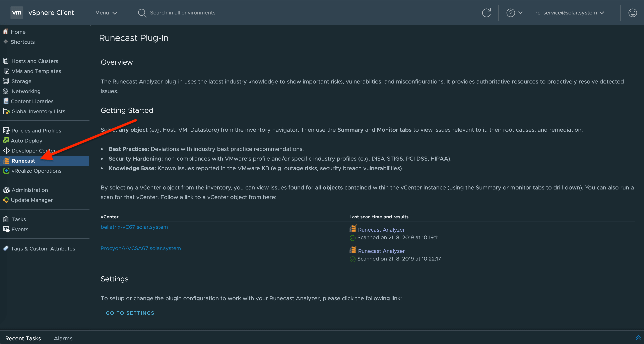Open Runecast Analyzer link for bellatrix
Screen dimensions: 644x344
[x=381, y=230]
